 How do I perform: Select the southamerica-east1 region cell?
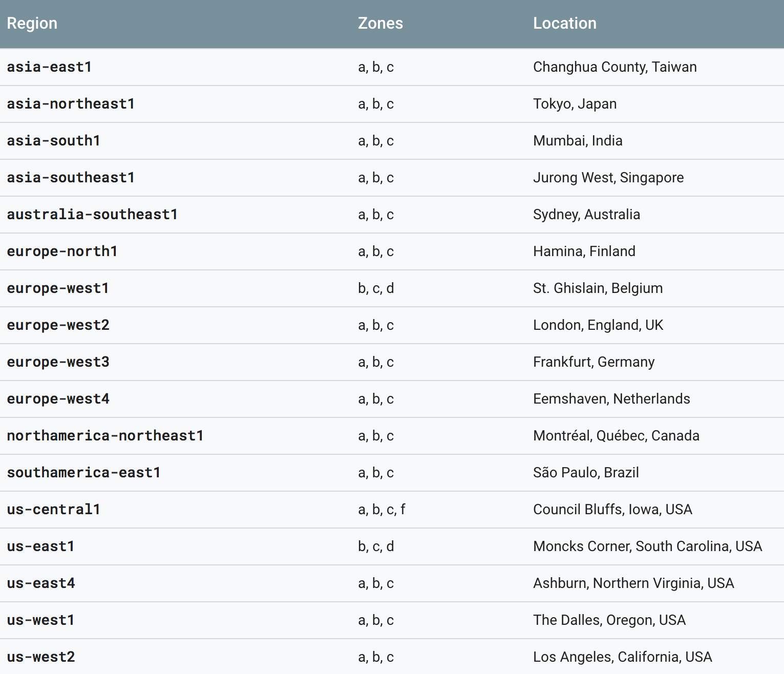click(x=83, y=473)
